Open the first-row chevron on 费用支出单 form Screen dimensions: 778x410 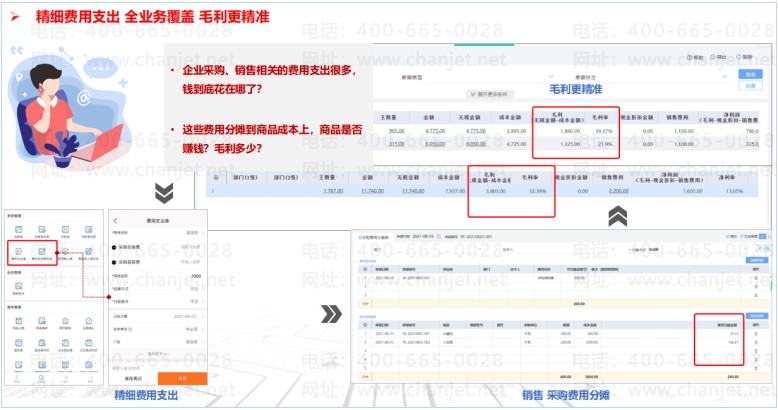(x=203, y=233)
